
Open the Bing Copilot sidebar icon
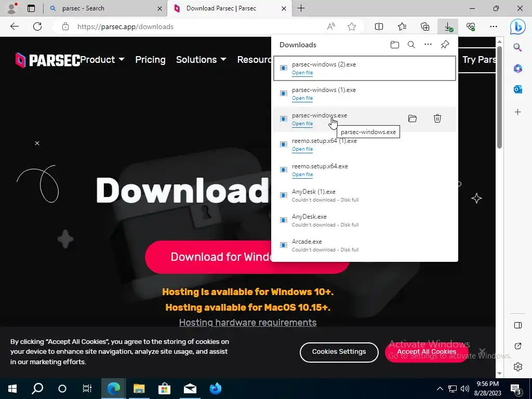[517, 27]
